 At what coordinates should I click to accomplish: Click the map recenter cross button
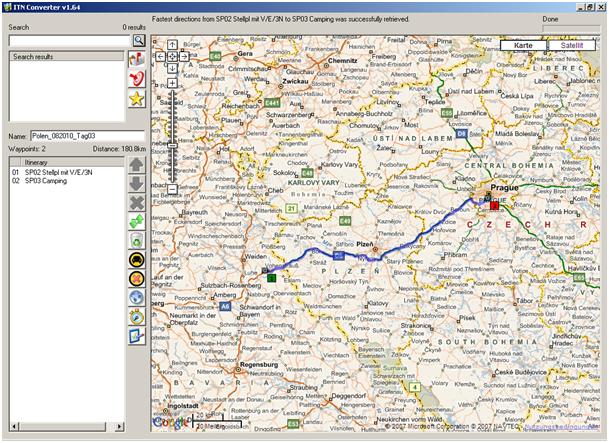(172, 56)
